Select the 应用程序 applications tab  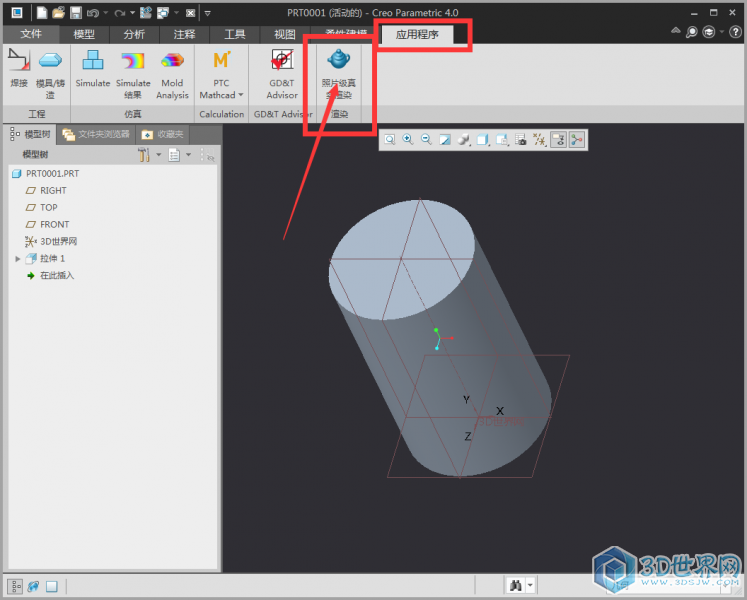coord(417,34)
